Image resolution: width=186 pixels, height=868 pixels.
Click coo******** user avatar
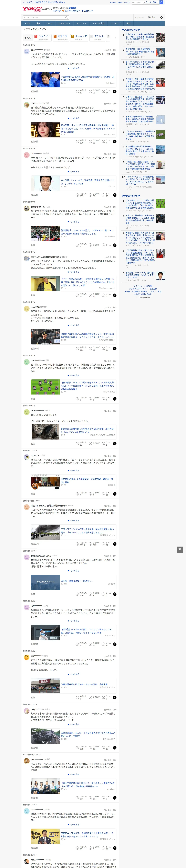tap(26, 52)
